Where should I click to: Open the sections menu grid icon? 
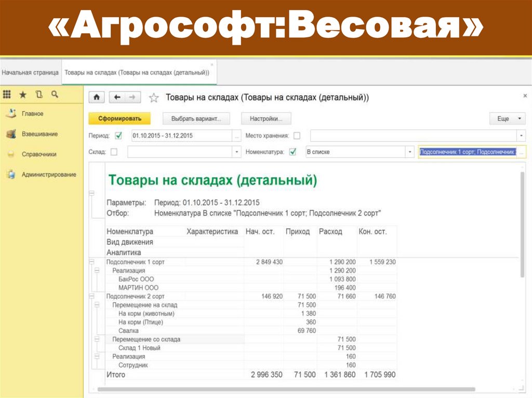coord(7,95)
